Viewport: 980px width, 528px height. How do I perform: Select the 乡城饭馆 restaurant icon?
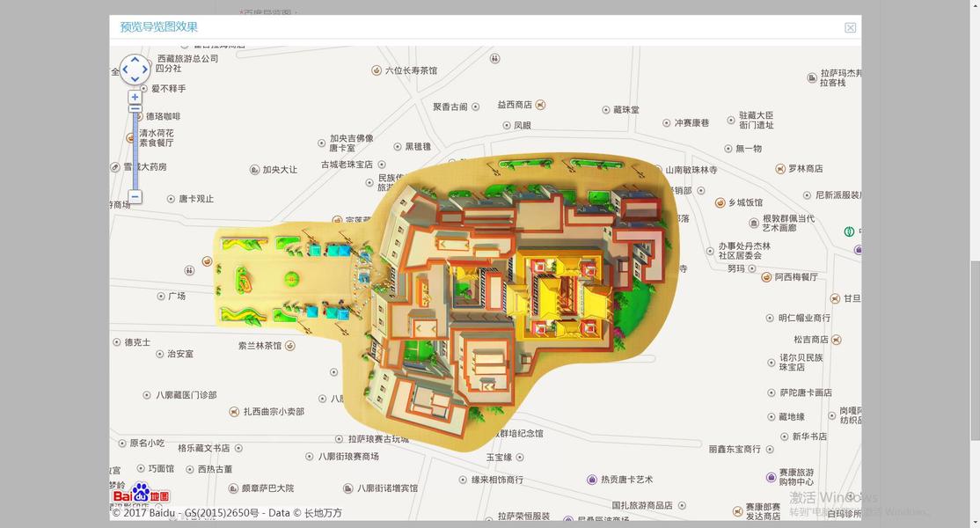click(720, 202)
